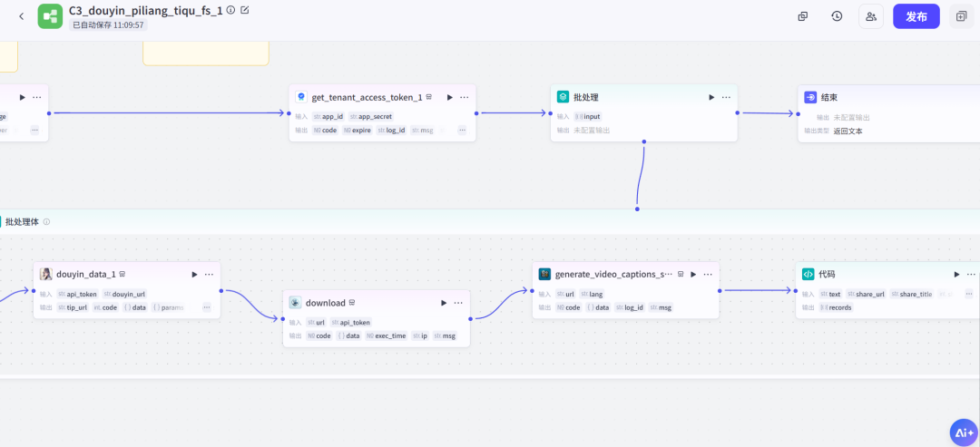Click the get_tenant_access_token_1 node icon
This screenshot has height=447, width=980.
coord(301,97)
